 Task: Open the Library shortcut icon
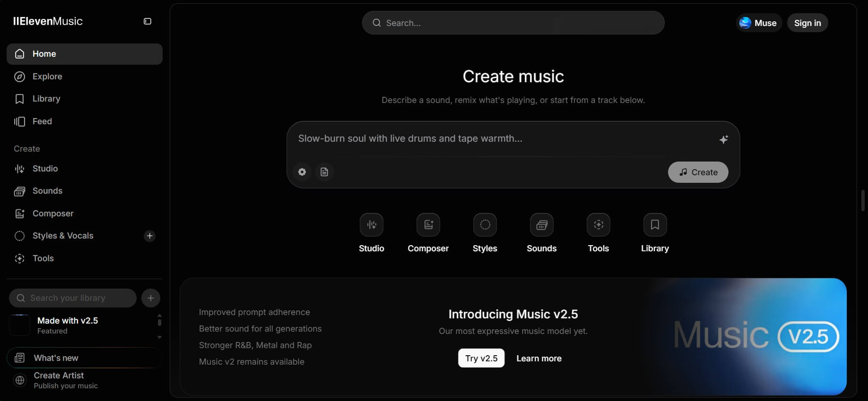pyautogui.click(x=655, y=225)
